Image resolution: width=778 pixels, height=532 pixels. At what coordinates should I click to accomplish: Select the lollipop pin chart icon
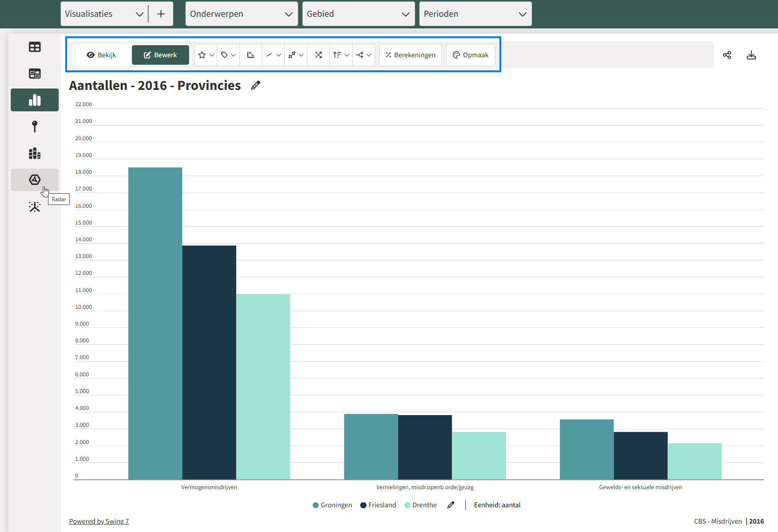coord(34,127)
